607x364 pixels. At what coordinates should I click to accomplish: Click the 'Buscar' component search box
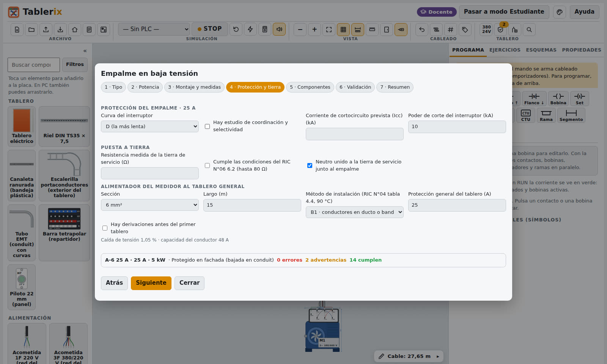(34, 65)
